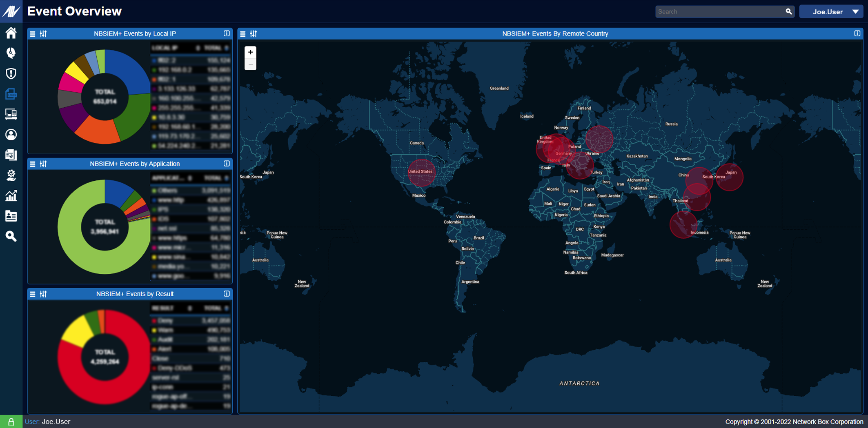The width and height of the screenshot is (868, 428).
Task: Open info icon of Events by Local IP
Action: coord(227,33)
